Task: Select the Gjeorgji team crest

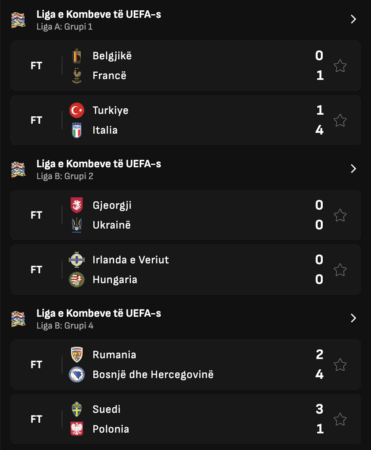Action: pyautogui.click(x=77, y=205)
